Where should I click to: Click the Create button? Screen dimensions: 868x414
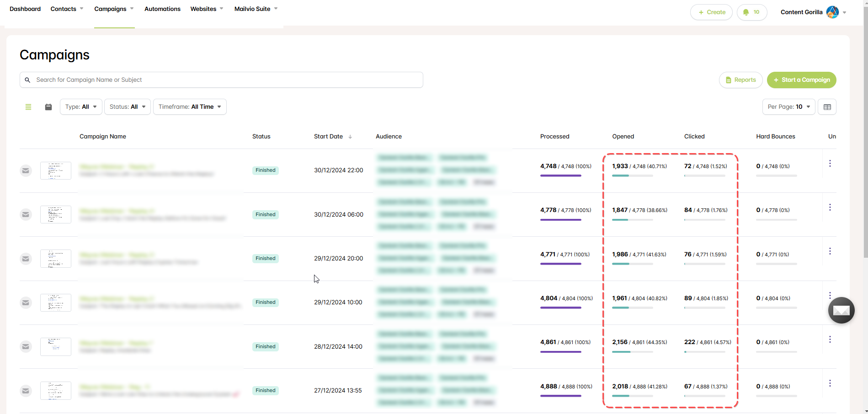point(711,12)
